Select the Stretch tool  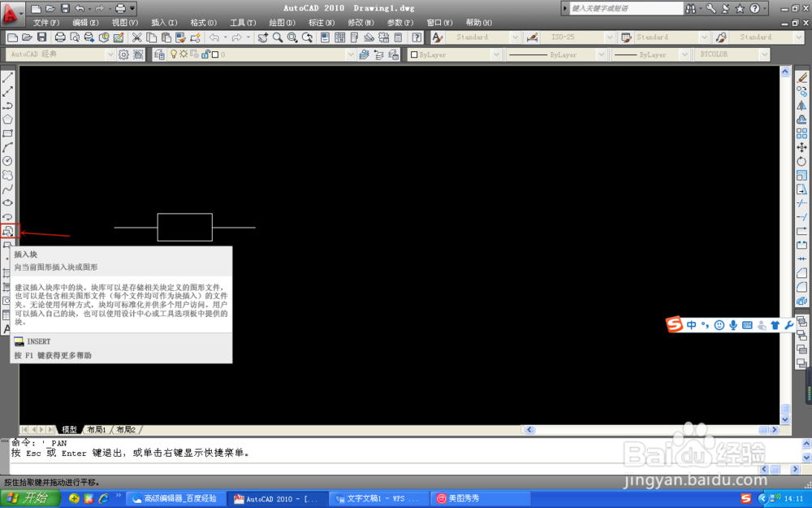point(801,189)
